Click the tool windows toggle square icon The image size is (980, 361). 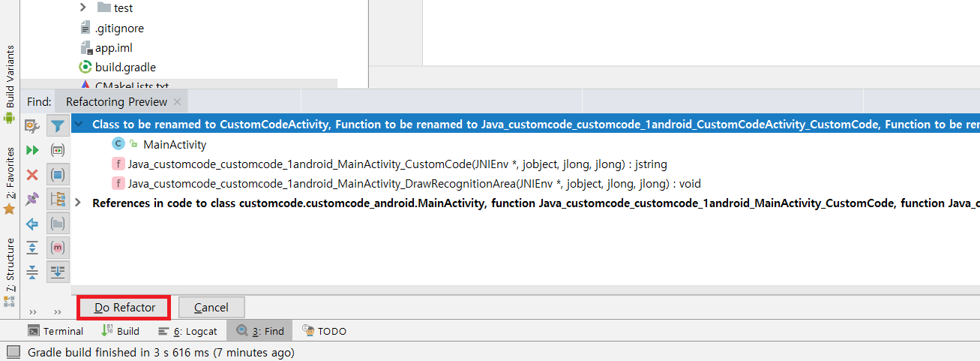13,352
